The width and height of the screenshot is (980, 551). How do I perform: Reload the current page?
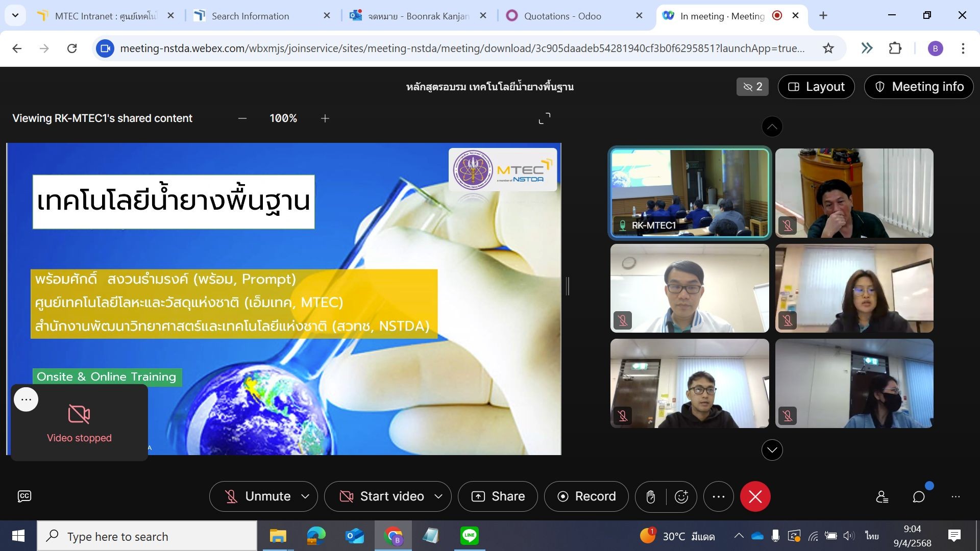(72, 48)
